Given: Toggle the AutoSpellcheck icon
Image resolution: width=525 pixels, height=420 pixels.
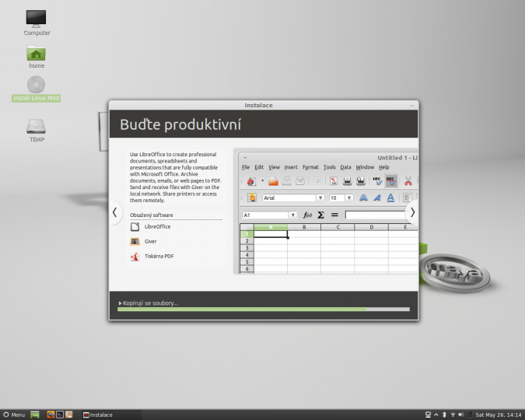Looking at the screenshot, I should point(391,181).
